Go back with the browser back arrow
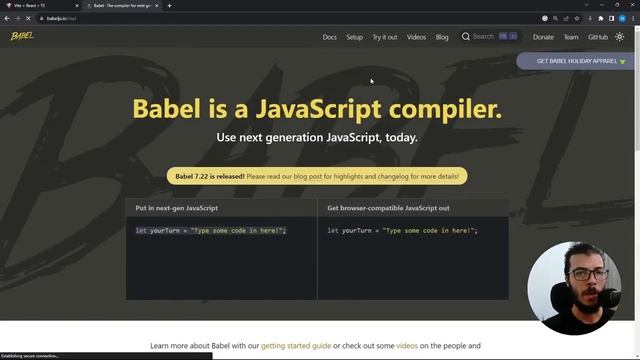 (7, 18)
